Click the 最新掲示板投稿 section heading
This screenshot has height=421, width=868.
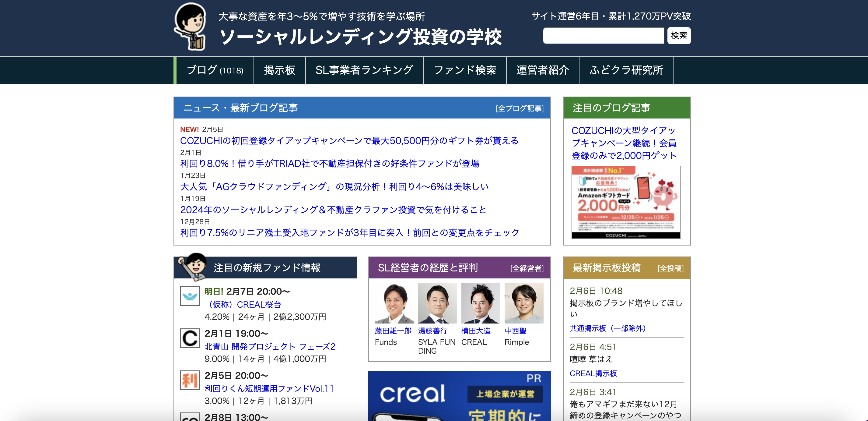tap(607, 268)
